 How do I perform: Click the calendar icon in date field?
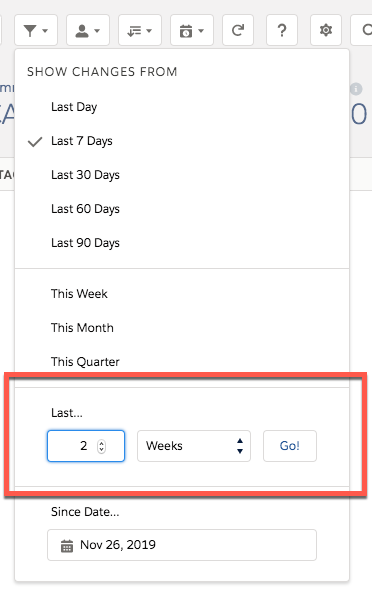pyautogui.click(x=67, y=546)
